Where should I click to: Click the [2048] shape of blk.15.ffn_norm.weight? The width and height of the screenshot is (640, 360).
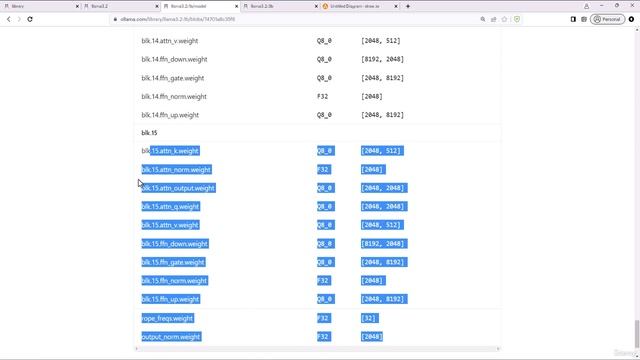[372, 281]
